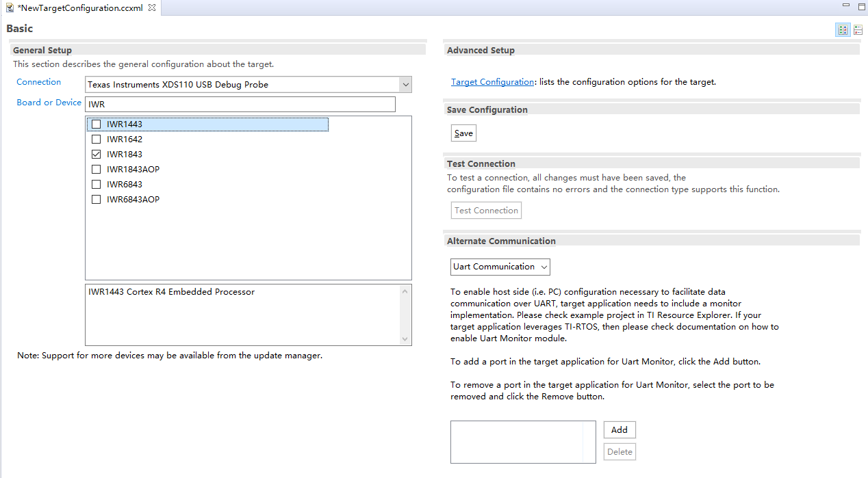Uncheck the IWR1843 checkbox

coord(96,155)
